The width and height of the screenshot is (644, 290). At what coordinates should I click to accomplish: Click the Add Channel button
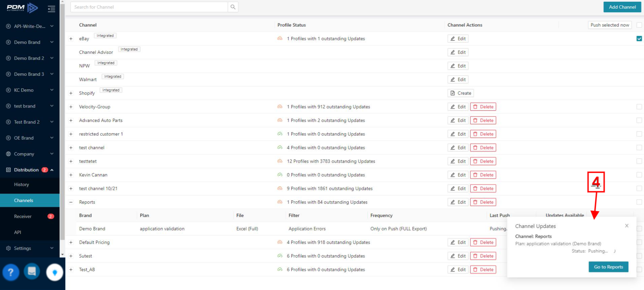pyautogui.click(x=622, y=7)
